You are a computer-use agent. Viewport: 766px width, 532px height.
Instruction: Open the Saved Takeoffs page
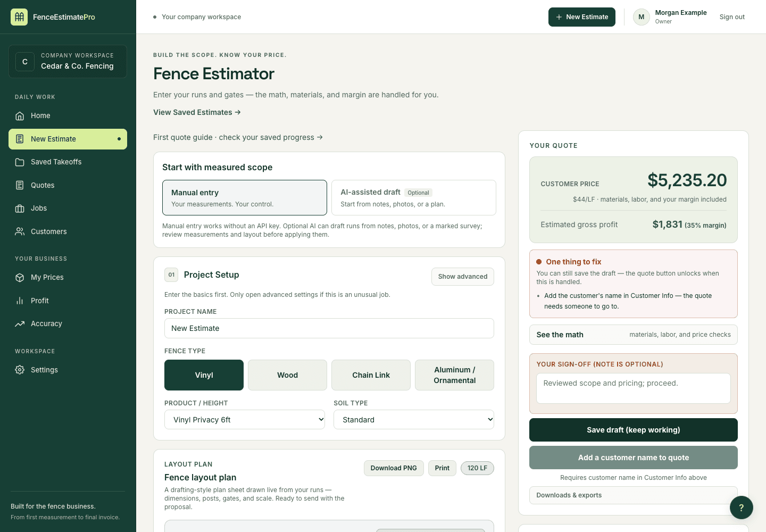68,162
